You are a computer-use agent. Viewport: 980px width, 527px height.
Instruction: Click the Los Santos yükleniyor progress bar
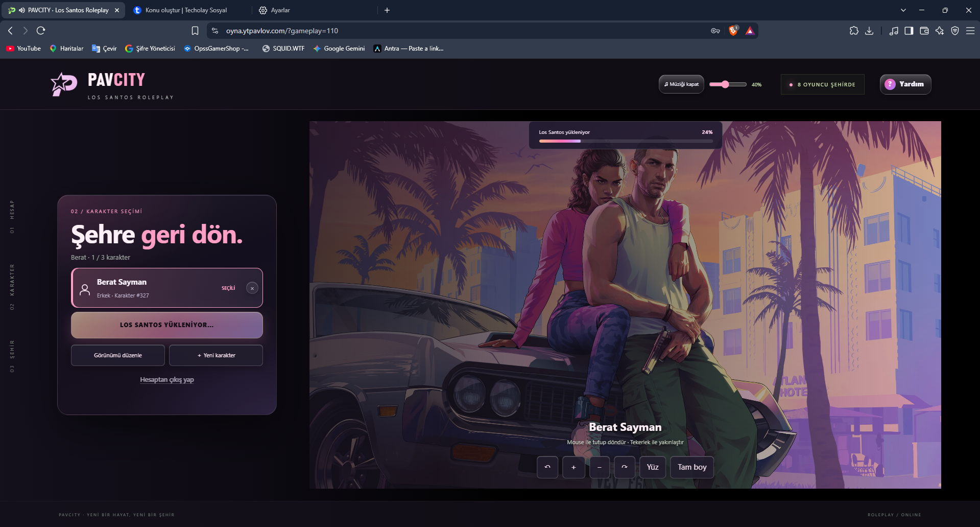pos(626,141)
